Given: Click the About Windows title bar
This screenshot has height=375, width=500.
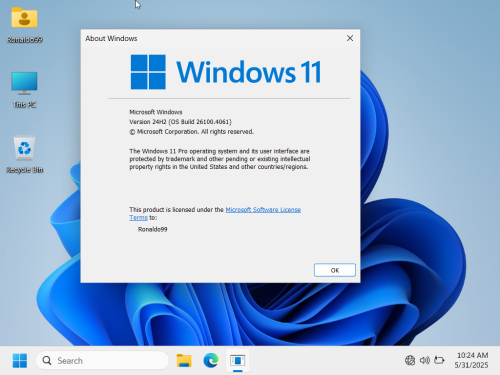Looking at the screenshot, I should pos(213,38).
